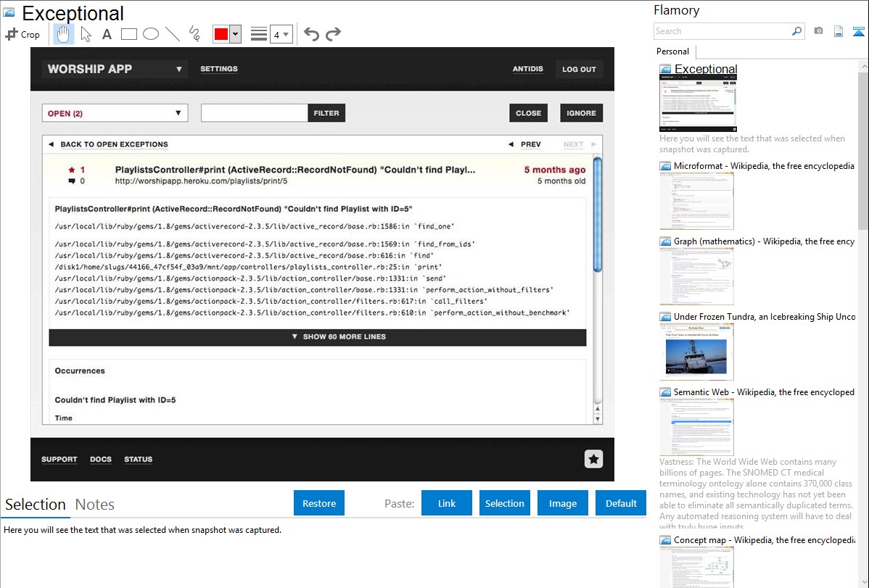The height and width of the screenshot is (588, 869).
Task: Select the text annotation tool
Action: 107,34
